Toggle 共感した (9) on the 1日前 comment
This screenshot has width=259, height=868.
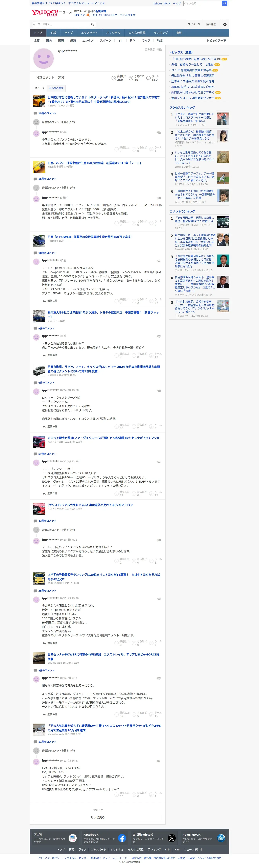pos(122,301)
